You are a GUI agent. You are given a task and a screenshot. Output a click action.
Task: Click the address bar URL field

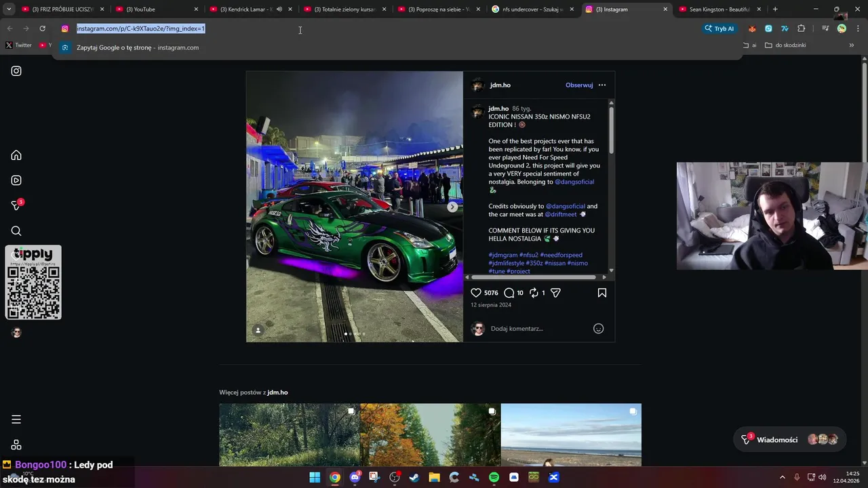pos(380,28)
